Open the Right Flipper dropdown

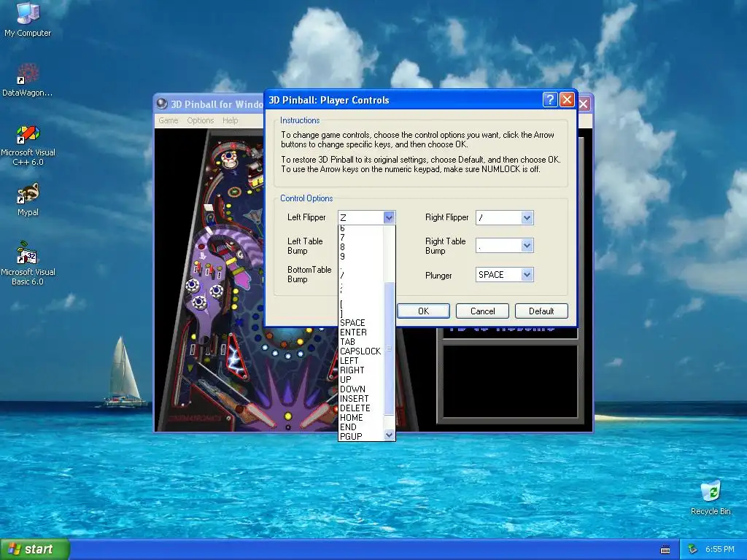pos(527,217)
